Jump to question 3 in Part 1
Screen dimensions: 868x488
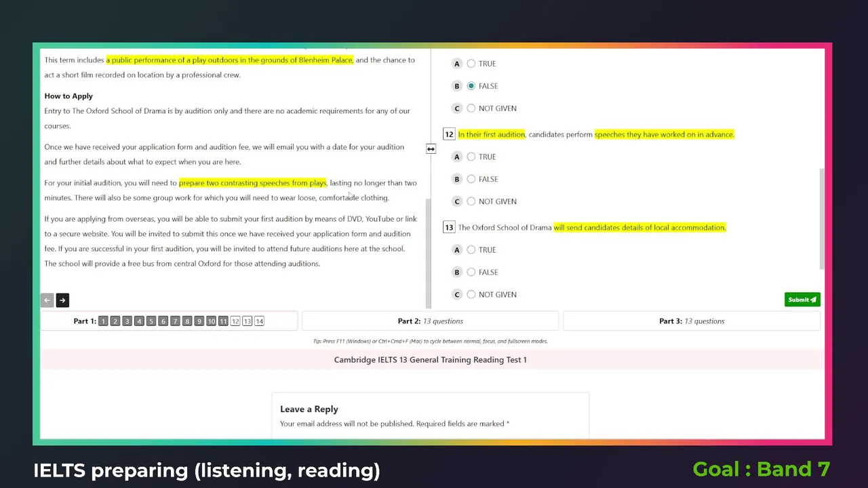(127, 321)
